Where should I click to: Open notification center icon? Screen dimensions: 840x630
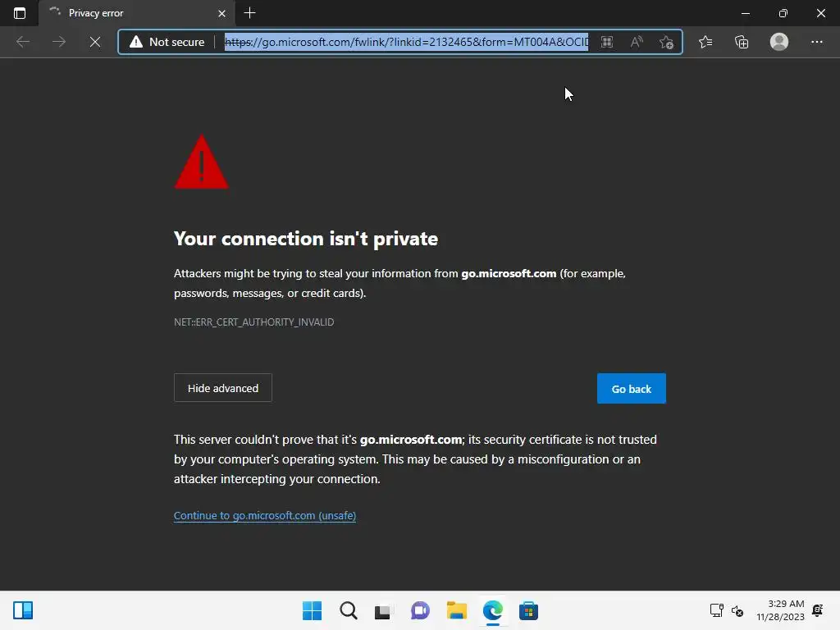pos(818,610)
